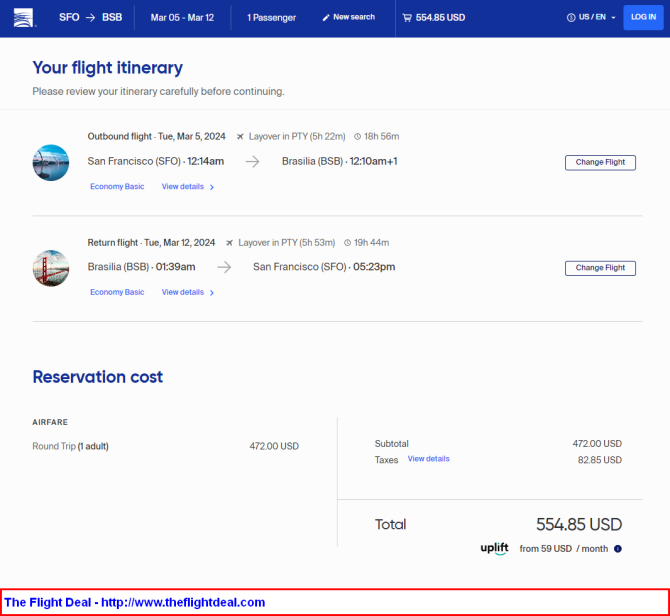Viewport: 670px width, 616px height.
Task: Click the outbound flight destination thumbnail
Action: point(51,163)
